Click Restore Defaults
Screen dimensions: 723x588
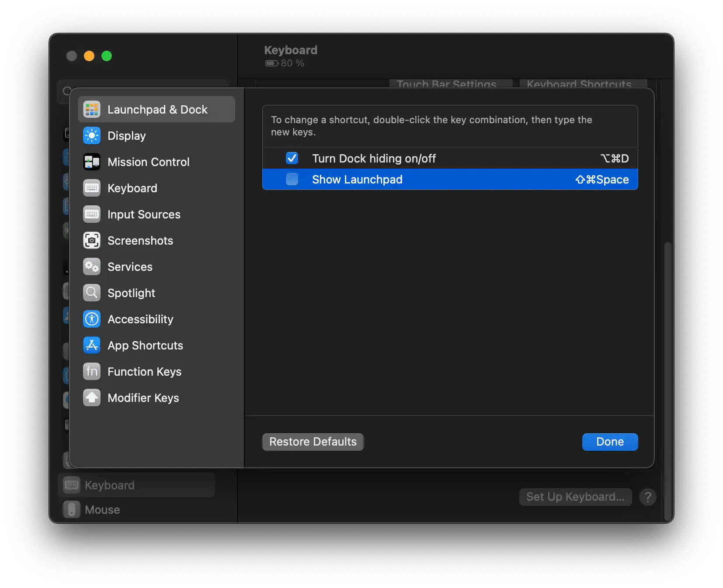click(313, 442)
